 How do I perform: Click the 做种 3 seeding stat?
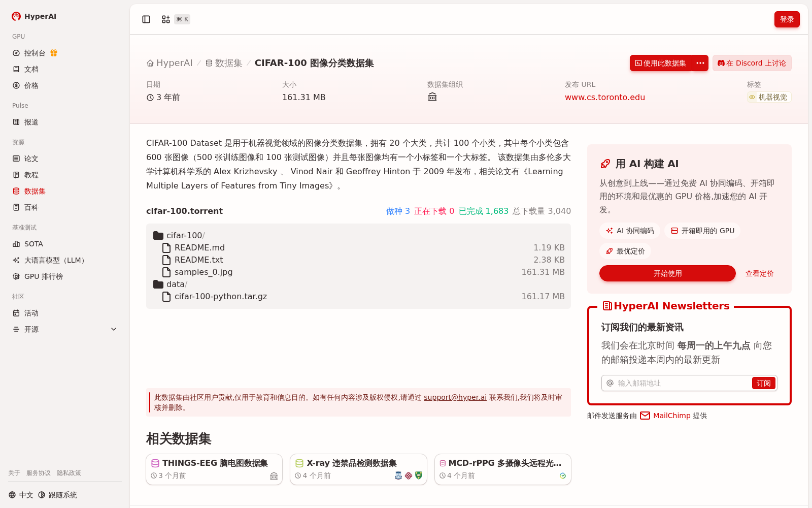[398, 211]
